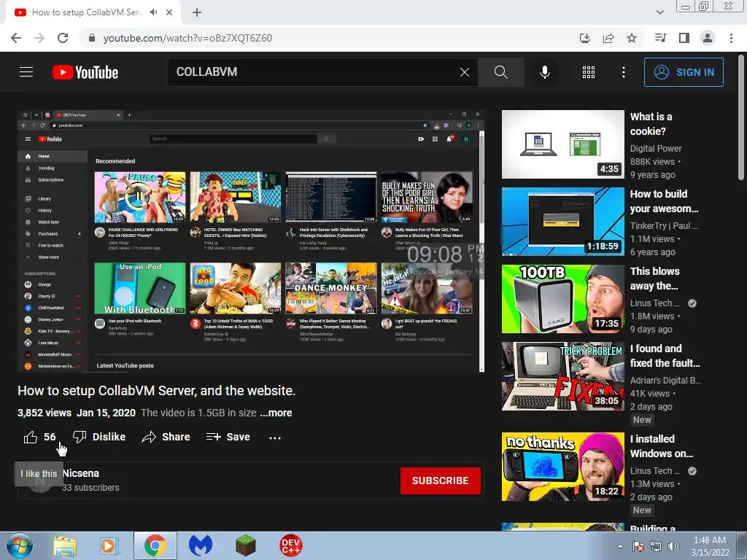Open Chrome media controls
The width and height of the screenshot is (747, 560).
pyautogui.click(x=661, y=38)
